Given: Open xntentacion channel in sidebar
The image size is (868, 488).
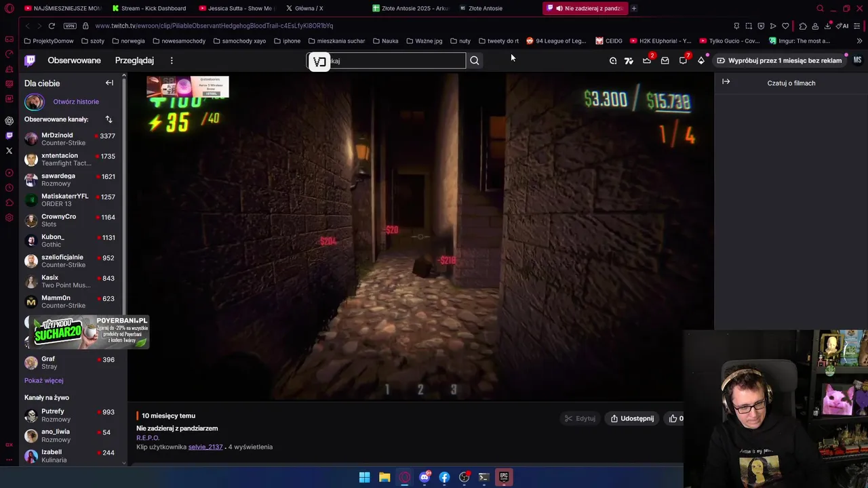Looking at the screenshot, I should (71, 159).
